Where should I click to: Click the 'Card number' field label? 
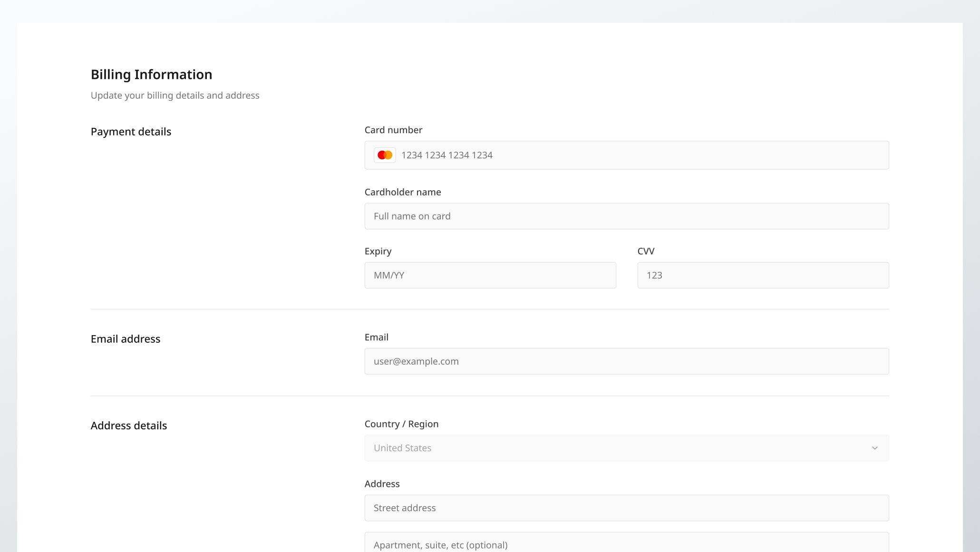(393, 130)
